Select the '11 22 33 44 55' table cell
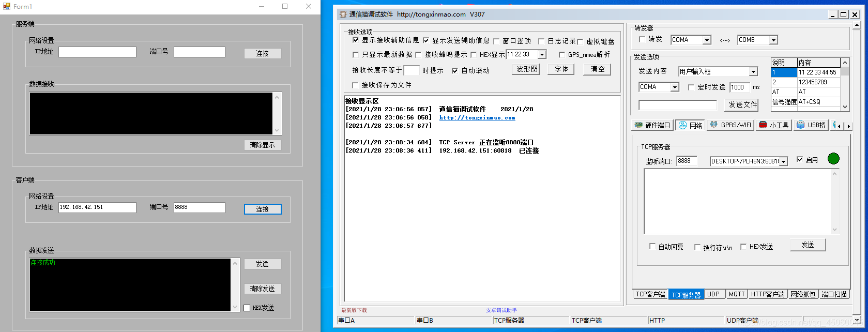This screenshot has height=332, width=868. [819, 72]
